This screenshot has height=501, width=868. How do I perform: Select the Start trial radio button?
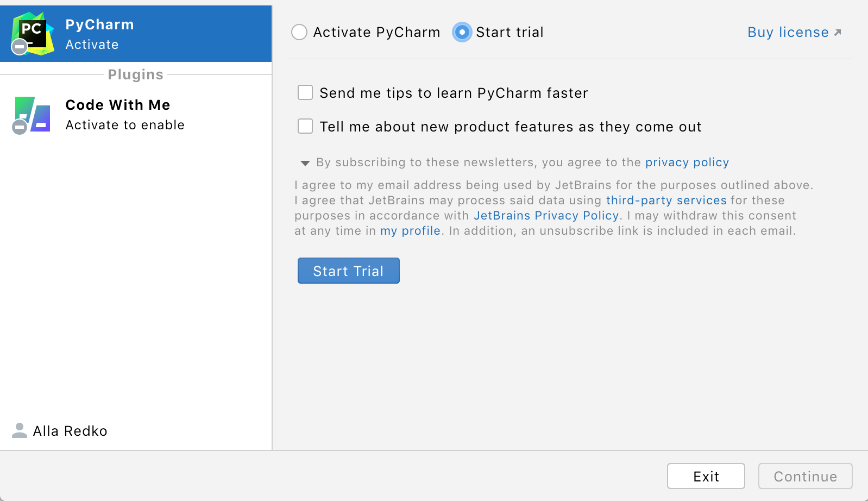coord(462,32)
